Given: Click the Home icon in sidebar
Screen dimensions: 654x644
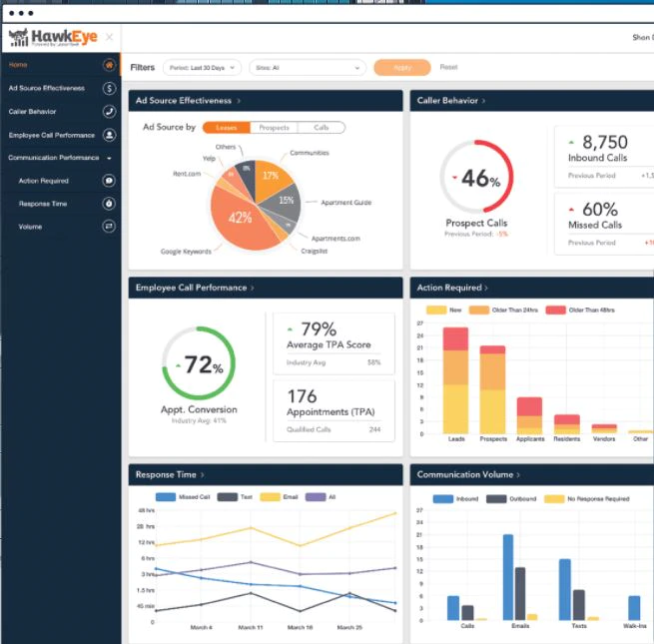Looking at the screenshot, I should pos(109,65).
